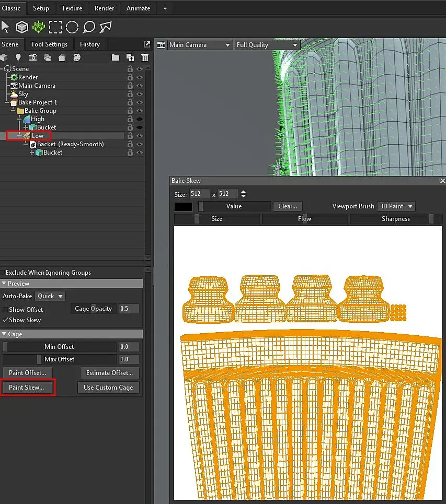Click the lasso select tool icon
Viewport: 446px width, 504px height.
pos(89,27)
